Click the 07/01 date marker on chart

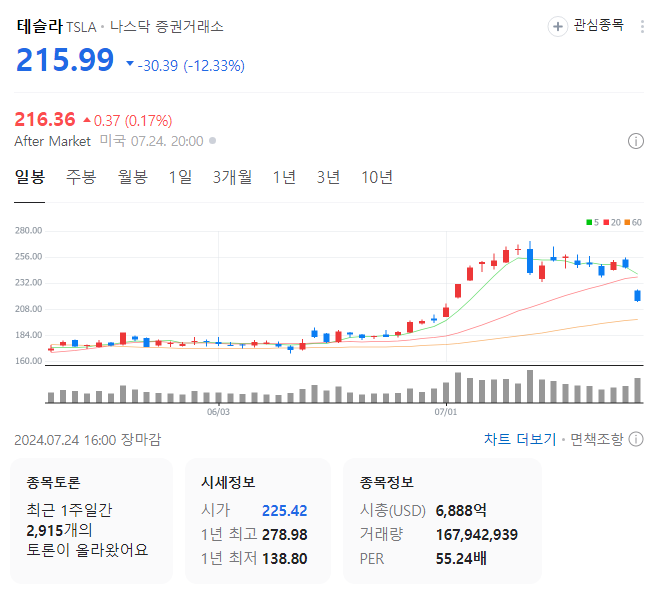[446, 412]
